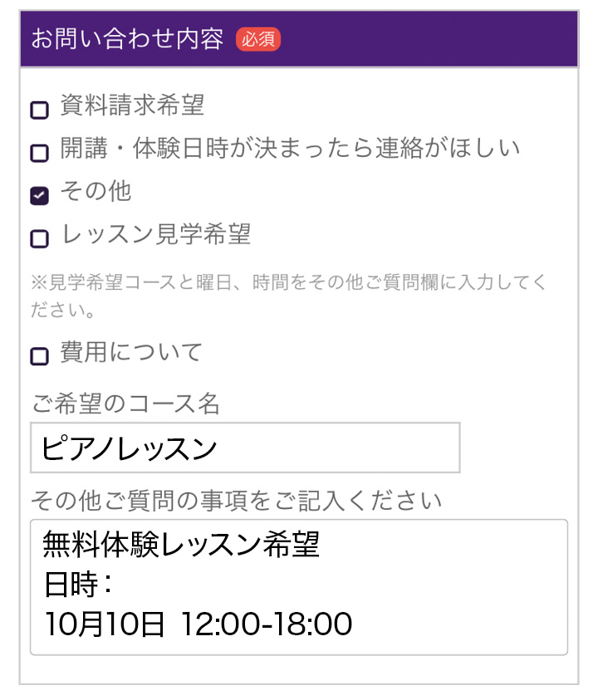Check the 資料請求希望 checkbox
Image resolution: width=598 pixels, height=700 pixels.
click(39, 110)
